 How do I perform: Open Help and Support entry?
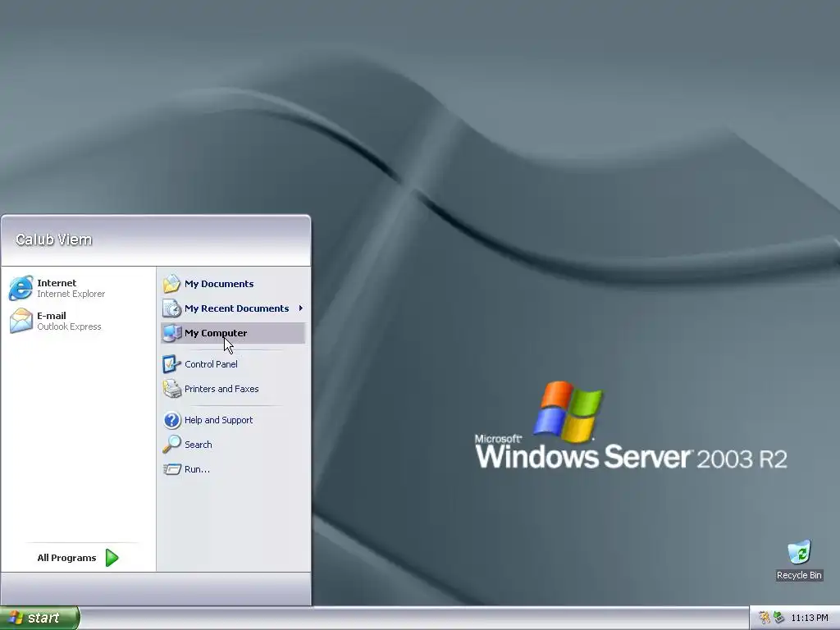point(233,420)
